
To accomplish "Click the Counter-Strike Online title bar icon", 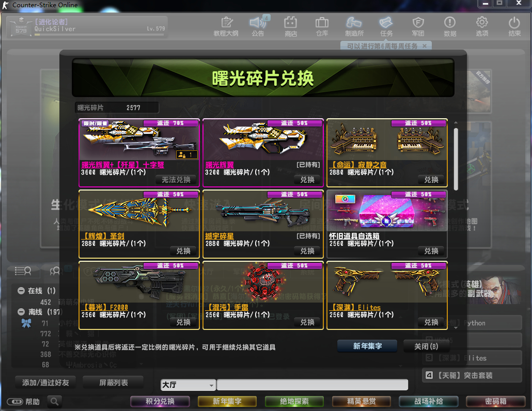I will (x=6, y=5).
